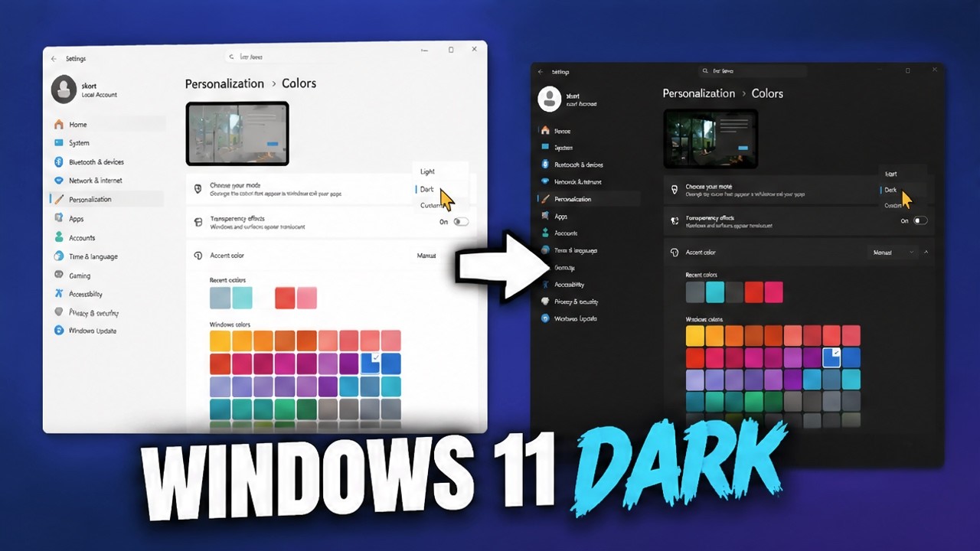Image resolution: width=980 pixels, height=551 pixels.
Task: Click the System icon in the dark window sidebar
Action: [545, 148]
